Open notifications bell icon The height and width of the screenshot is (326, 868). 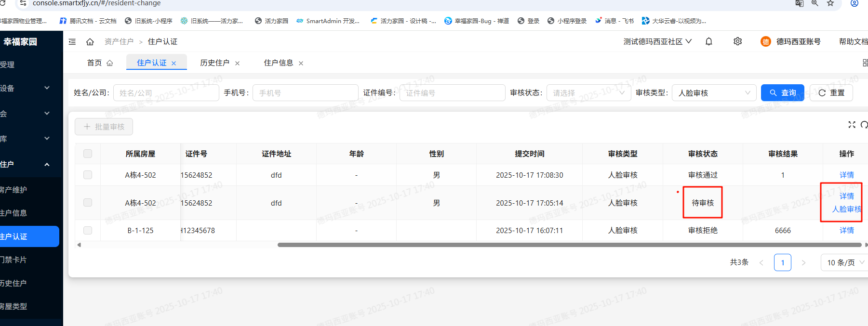click(x=709, y=41)
